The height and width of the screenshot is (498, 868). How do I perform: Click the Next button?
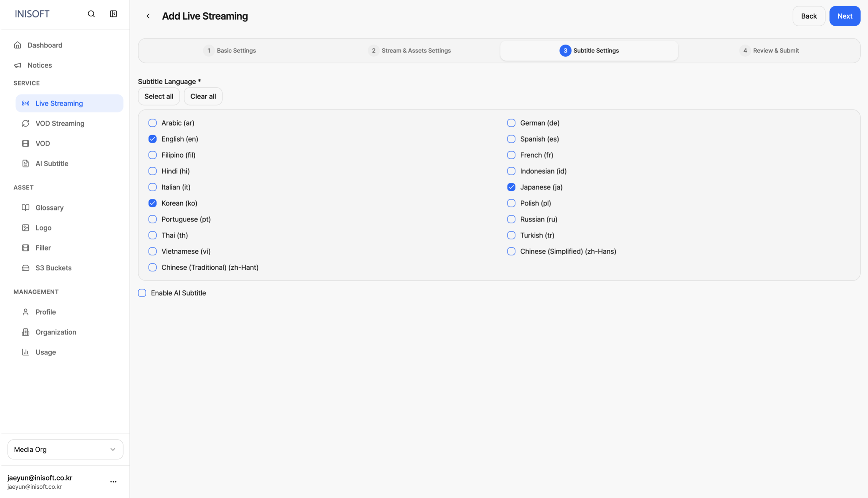pos(845,16)
